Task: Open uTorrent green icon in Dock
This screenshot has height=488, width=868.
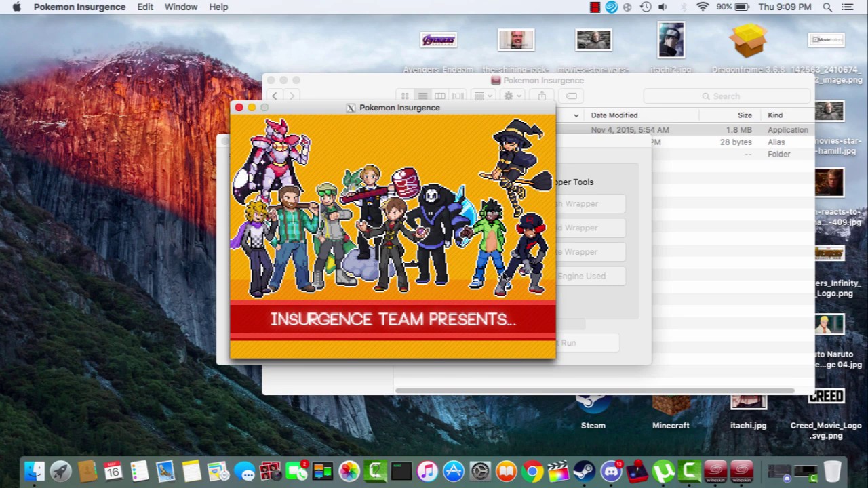Action: point(663,471)
